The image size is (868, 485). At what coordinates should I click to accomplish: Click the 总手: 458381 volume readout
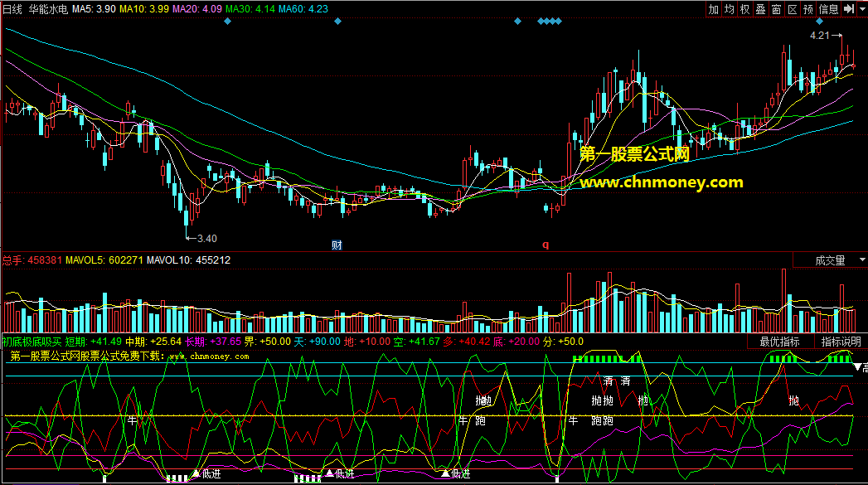tap(32, 260)
